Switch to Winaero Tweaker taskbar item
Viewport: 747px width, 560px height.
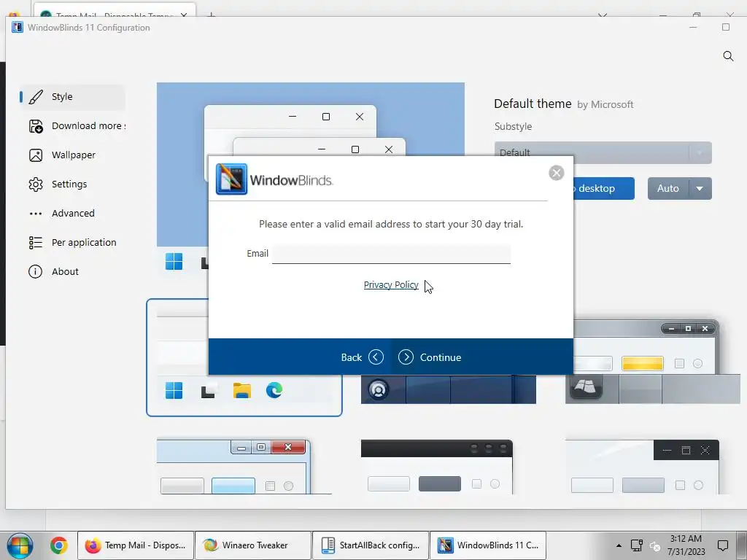click(253, 545)
